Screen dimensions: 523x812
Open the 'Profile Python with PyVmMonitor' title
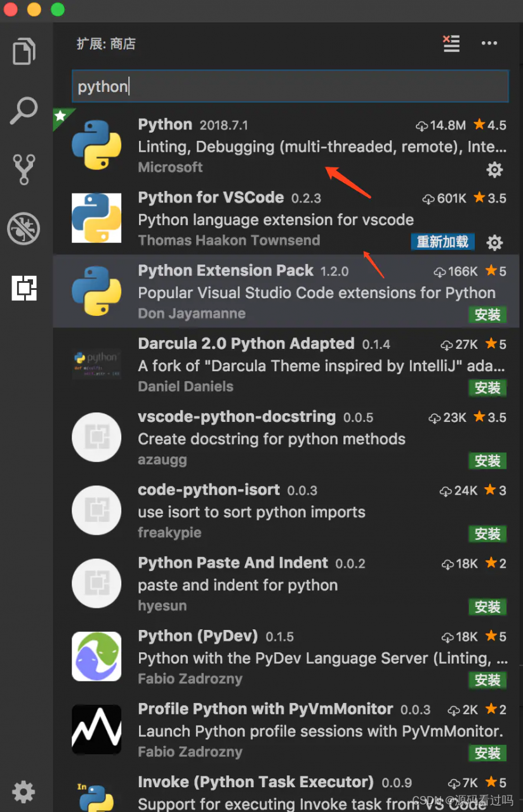265,709
